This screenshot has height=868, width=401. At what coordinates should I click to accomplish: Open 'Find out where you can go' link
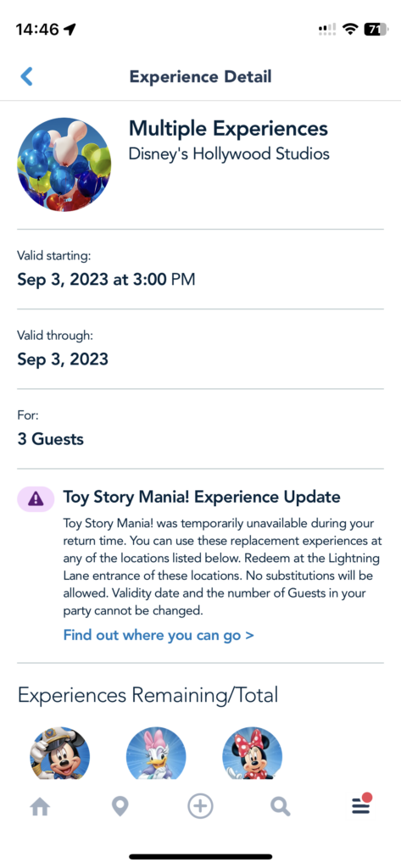tap(159, 635)
